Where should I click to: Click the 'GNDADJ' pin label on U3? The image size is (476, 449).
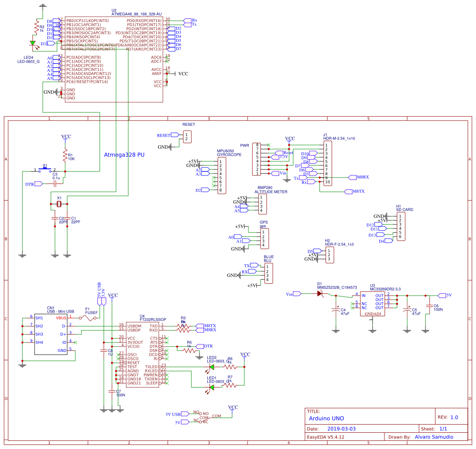click(373, 314)
